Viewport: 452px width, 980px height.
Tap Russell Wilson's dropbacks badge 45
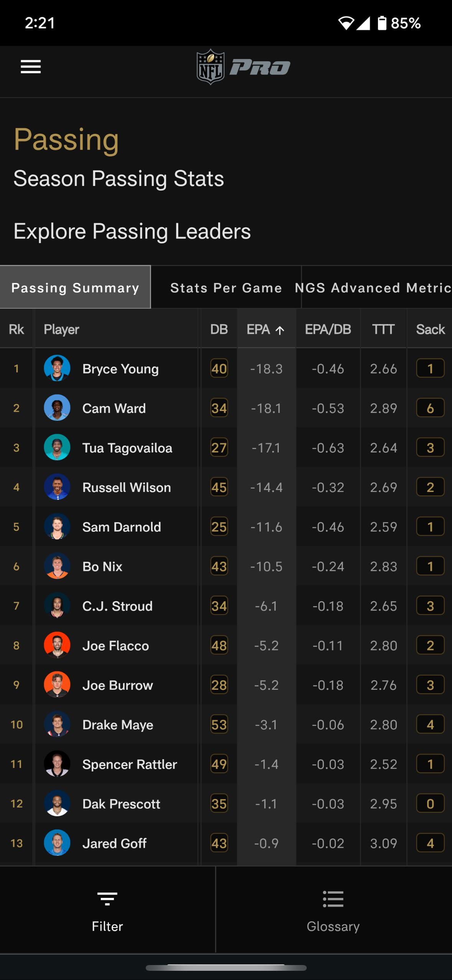[x=219, y=487]
